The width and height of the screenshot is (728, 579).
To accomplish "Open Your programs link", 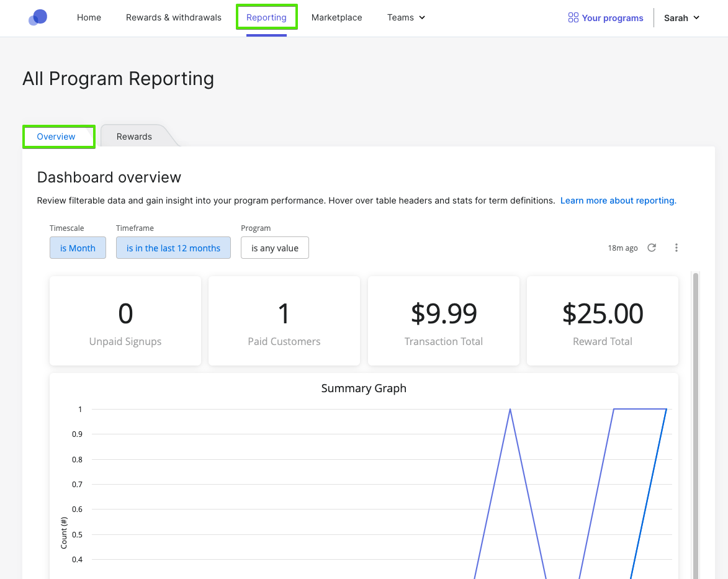I will [x=606, y=17].
